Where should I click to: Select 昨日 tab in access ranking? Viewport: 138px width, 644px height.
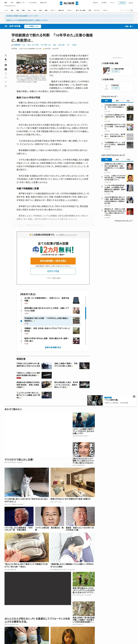[117, 101]
